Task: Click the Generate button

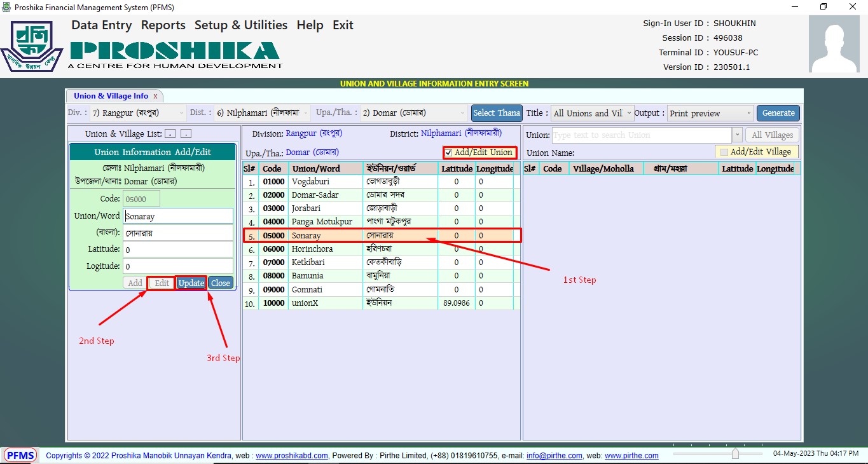Action: pyautogui.click(x=778, y=113)
